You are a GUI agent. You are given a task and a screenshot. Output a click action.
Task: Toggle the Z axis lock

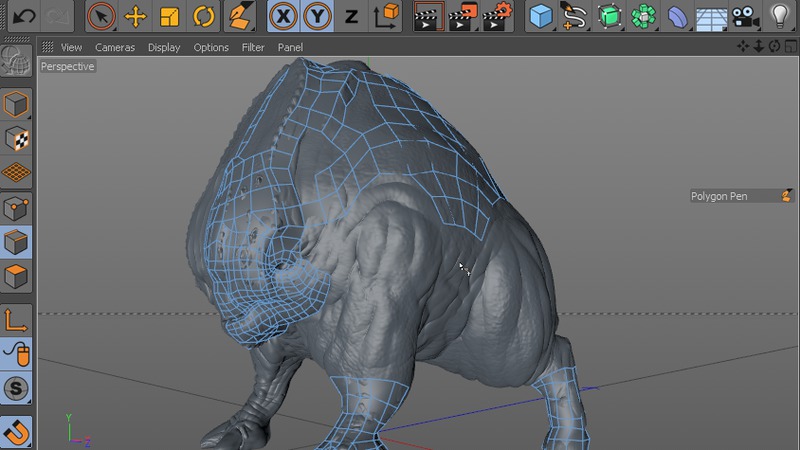pyautogui.click(x=350, y=16)
